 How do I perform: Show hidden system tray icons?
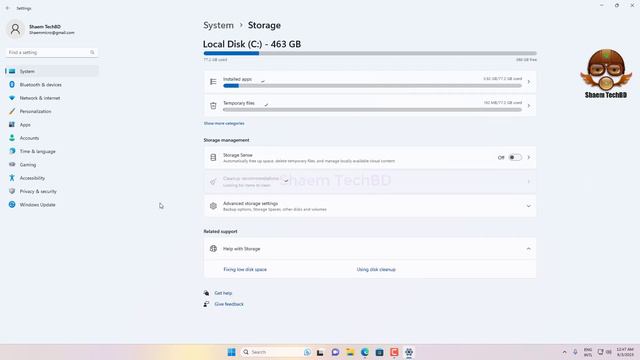pyautogui.click(x=564, y=352)
